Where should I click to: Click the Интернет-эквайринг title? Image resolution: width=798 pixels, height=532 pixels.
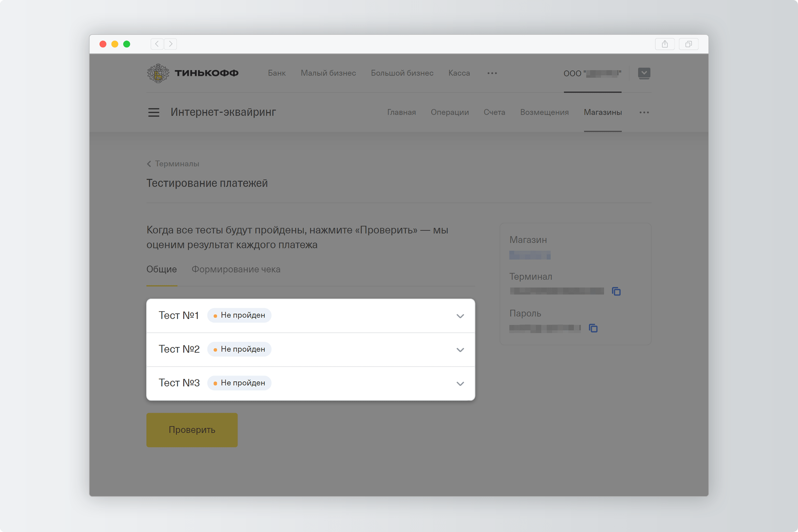pos(223,112)
